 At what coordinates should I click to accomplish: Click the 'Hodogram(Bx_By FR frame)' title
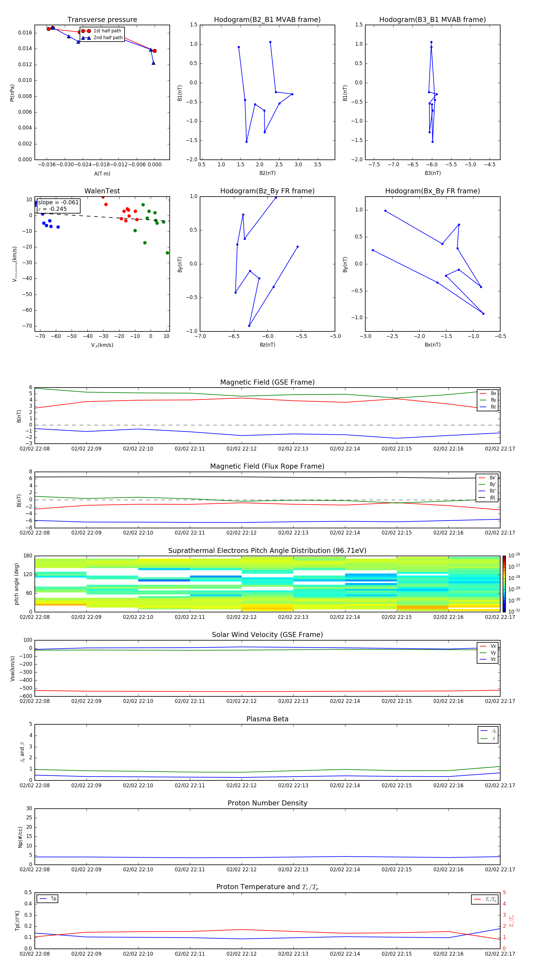tap(432, 191)
